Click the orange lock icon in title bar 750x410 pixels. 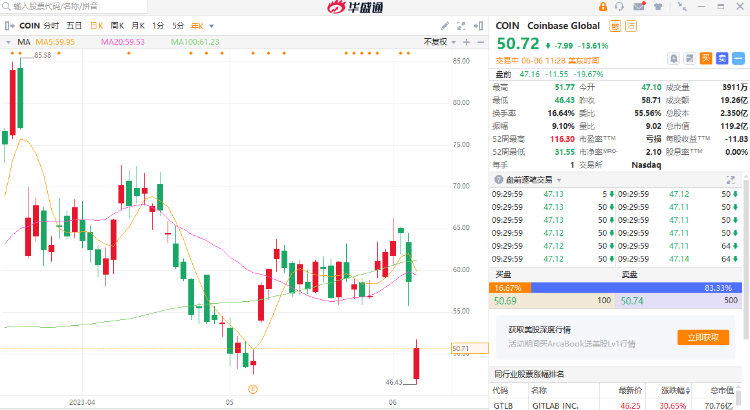point(603,7)
